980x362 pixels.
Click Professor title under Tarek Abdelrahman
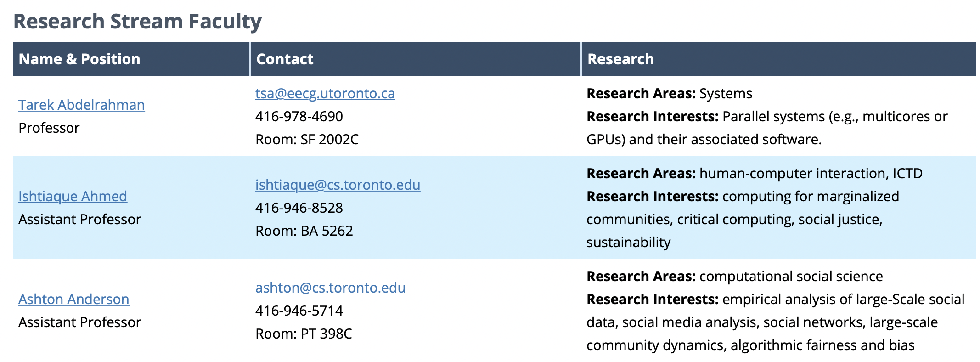49,128
